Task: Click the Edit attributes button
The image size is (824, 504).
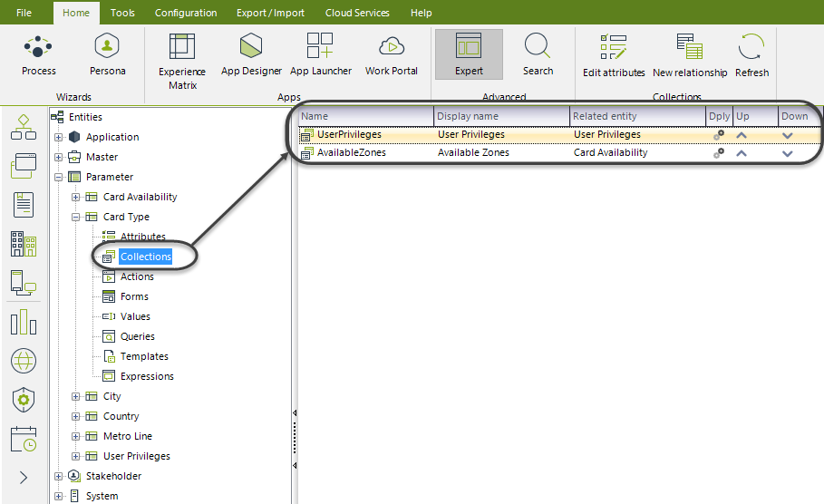Action: click(614, 54)
